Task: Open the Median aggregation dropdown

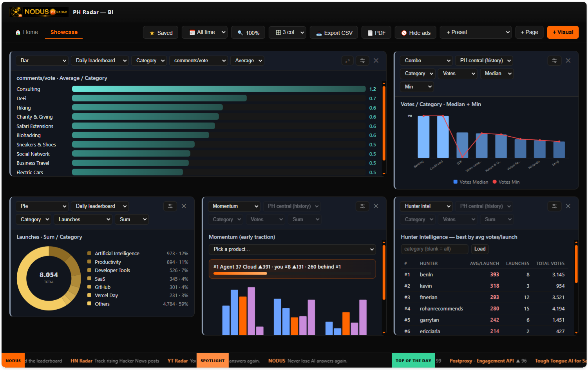Action: tap(497, 74)
